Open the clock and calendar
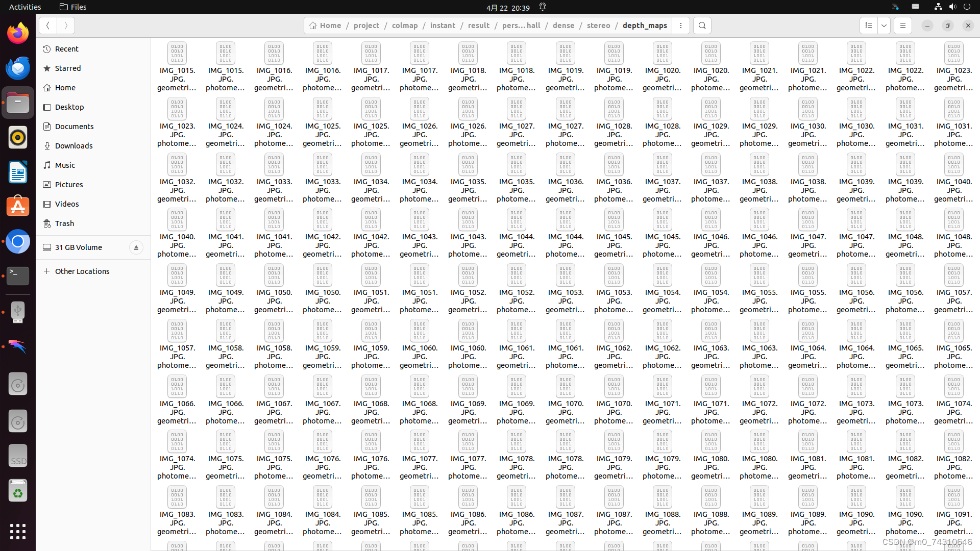 click(508, 7)
